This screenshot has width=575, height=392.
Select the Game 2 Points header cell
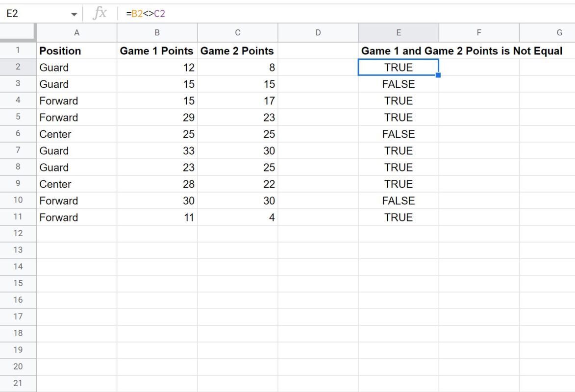tap(238, 50)
